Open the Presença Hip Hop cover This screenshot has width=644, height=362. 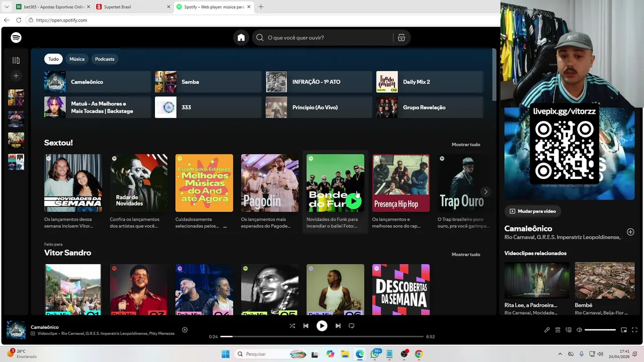point(401,183)
